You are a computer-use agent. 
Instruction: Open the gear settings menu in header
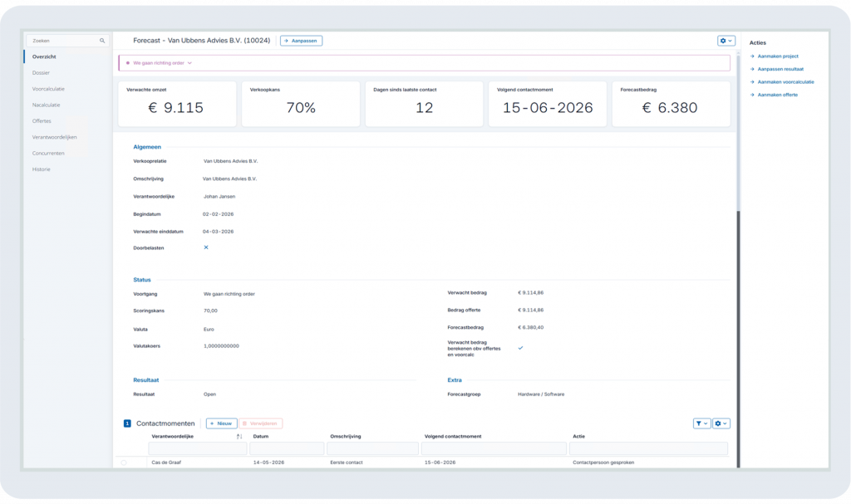pyautogui.click(x=726, y=41)
